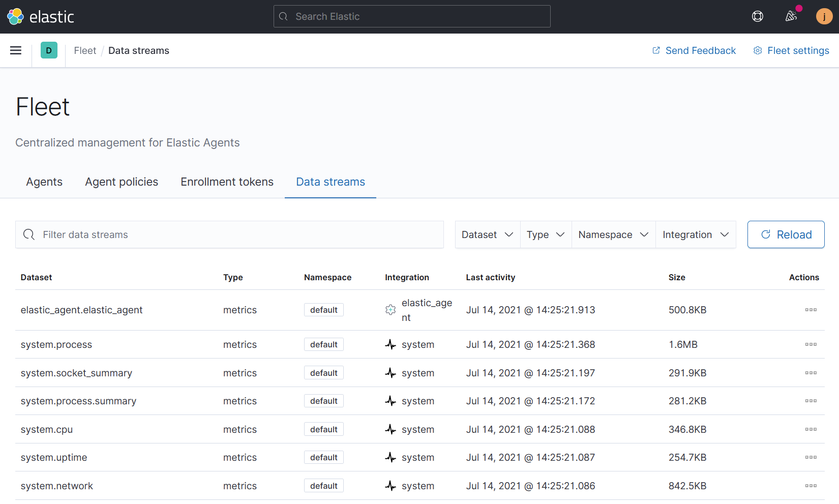Expand the Type filter dropdown

(546, 234)
